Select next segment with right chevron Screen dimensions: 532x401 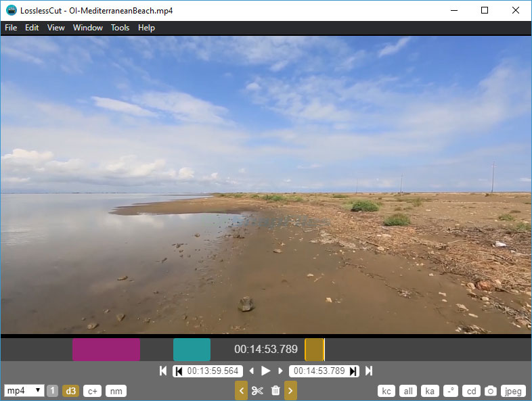tap(290, 390)
